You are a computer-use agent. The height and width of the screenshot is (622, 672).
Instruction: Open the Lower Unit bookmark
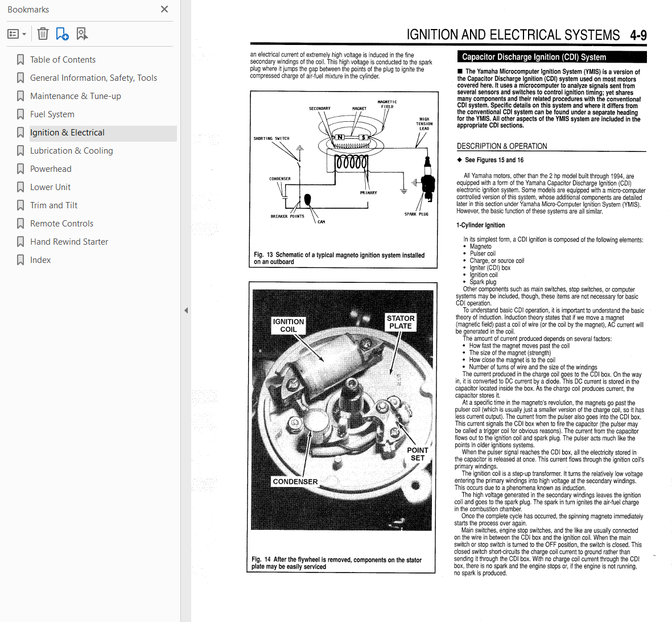50,187
